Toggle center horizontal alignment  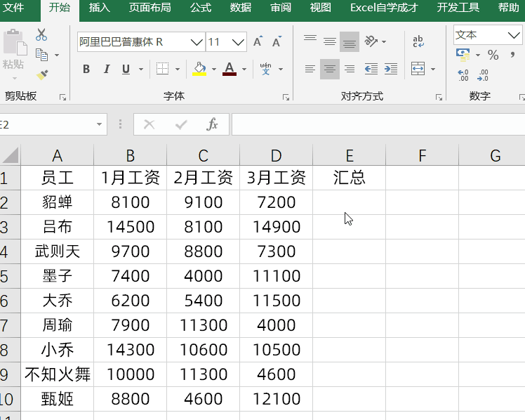pos(330,69)
